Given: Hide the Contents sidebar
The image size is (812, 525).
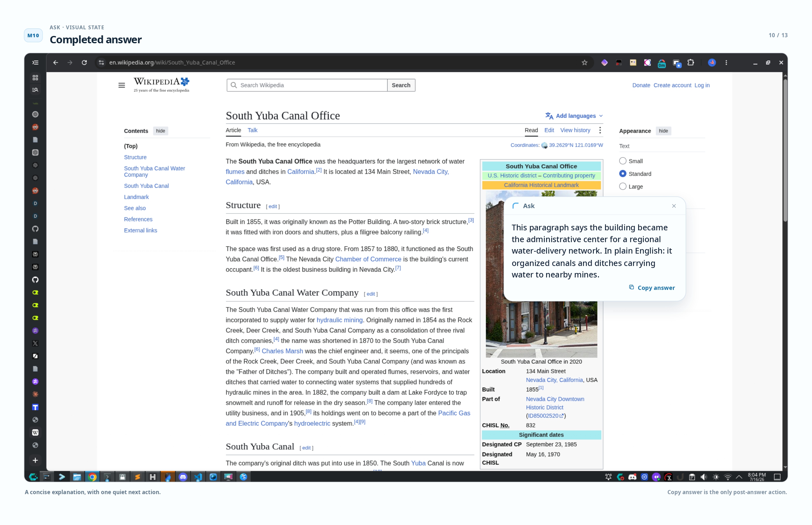Looking at the screenshot, I should pyautogui.click(x=160, y=131).
